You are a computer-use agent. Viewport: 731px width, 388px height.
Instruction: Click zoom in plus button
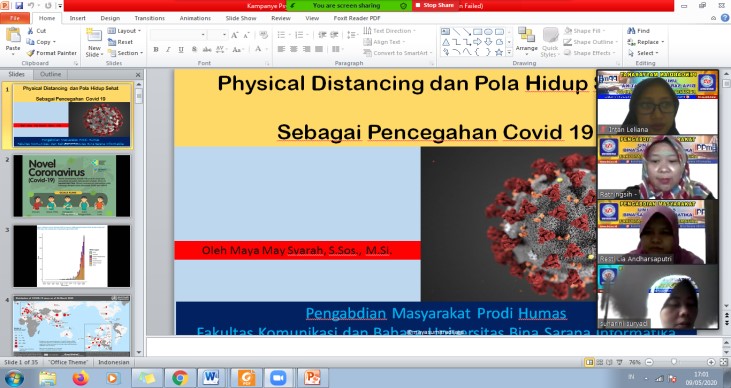(711, 362)
